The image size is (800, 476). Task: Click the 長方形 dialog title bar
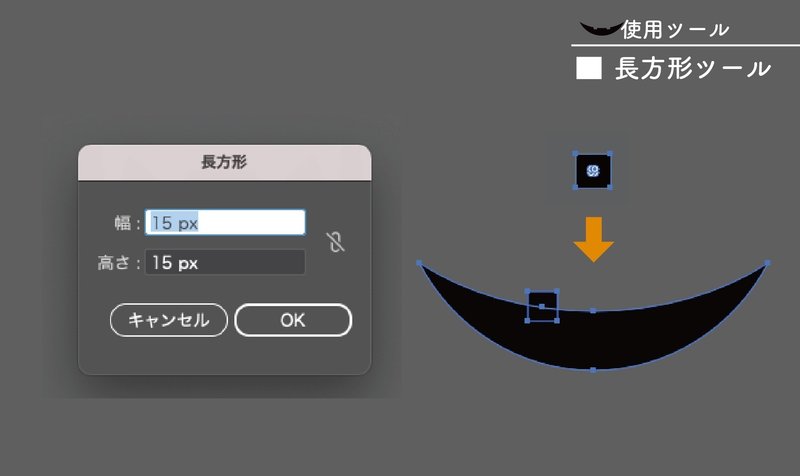click(x=224, y=162)
